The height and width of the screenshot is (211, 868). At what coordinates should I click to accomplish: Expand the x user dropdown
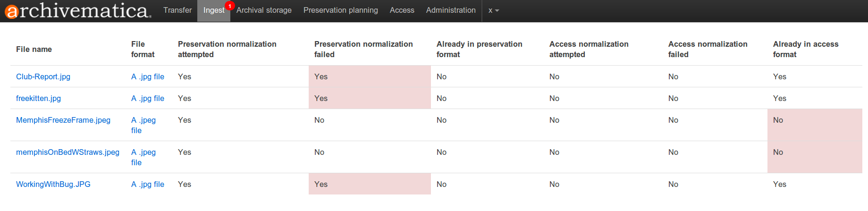493,10
